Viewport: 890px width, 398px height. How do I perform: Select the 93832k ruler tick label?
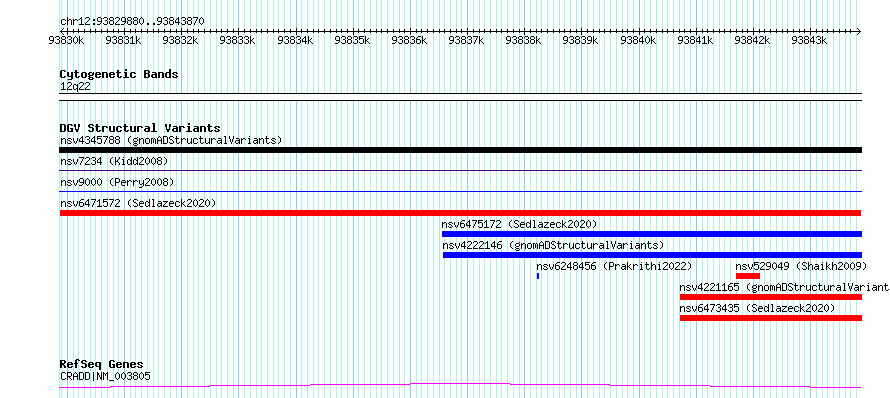(x=180, y=40)
